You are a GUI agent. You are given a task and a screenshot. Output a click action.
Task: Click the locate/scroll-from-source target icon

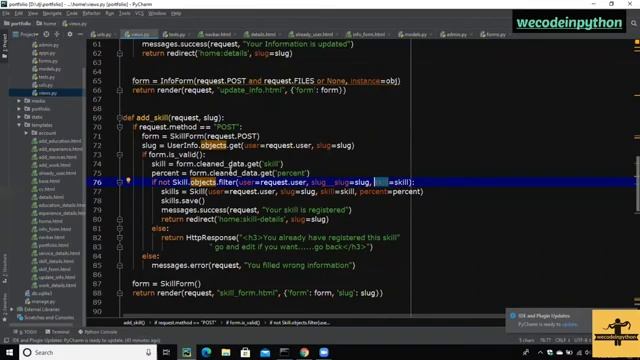46,35
